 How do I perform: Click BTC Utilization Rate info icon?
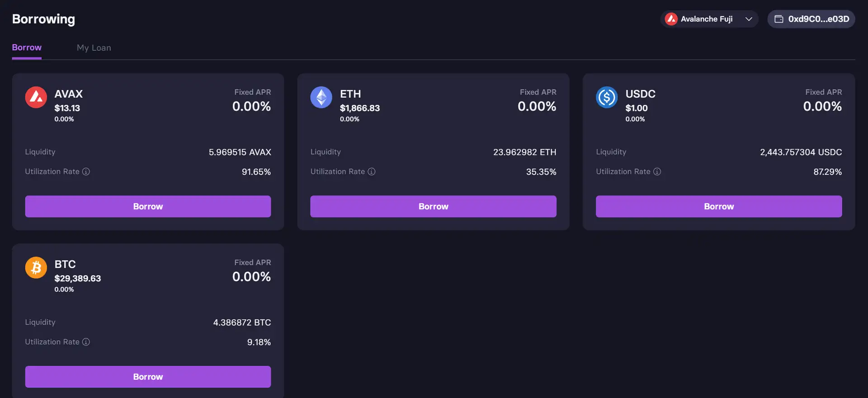[86, 342]
